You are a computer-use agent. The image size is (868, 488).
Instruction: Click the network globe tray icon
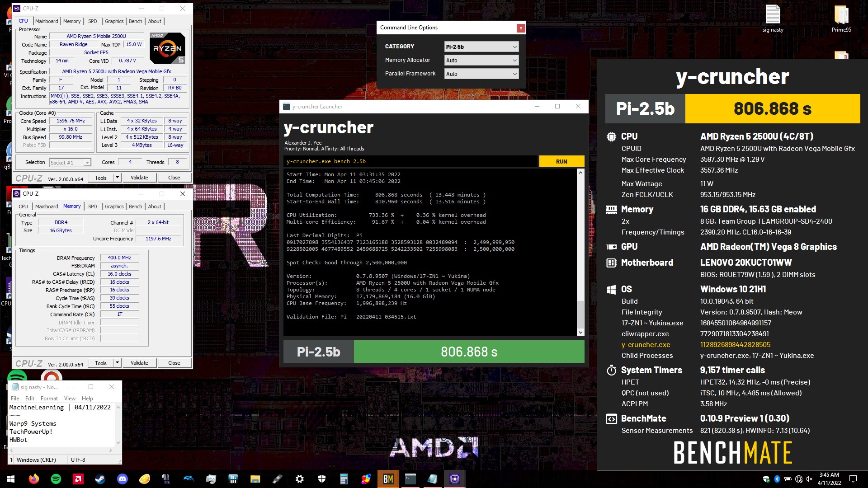point(799,479)
